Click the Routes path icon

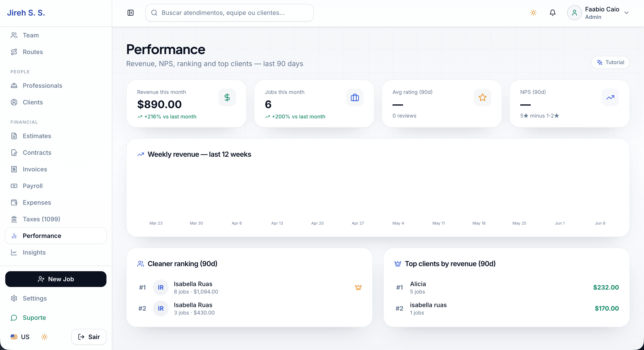point(14,52)
